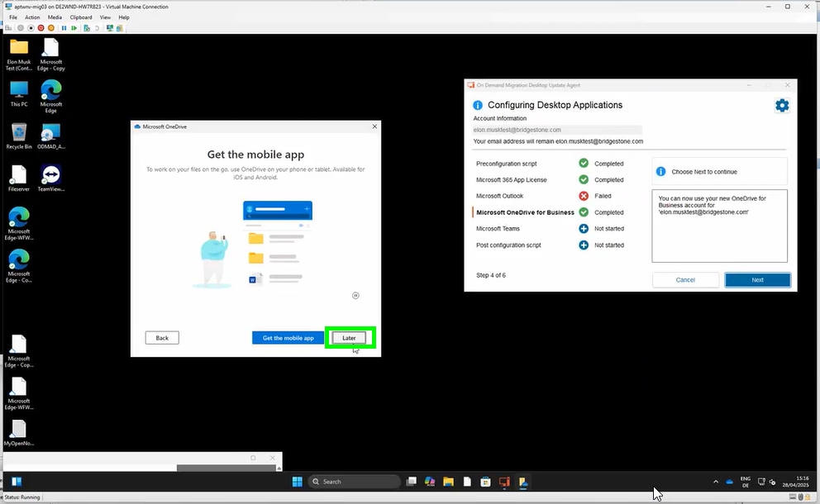Click the Choose Next to continue message
The width and height of the screenshot is (820, 504).
point(704,172)
